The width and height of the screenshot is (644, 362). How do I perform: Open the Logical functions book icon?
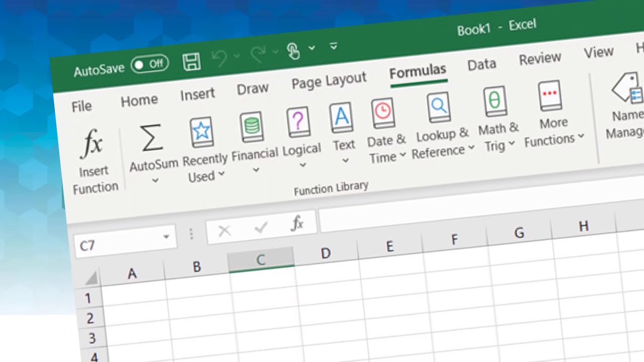click(x=298, y=122)
